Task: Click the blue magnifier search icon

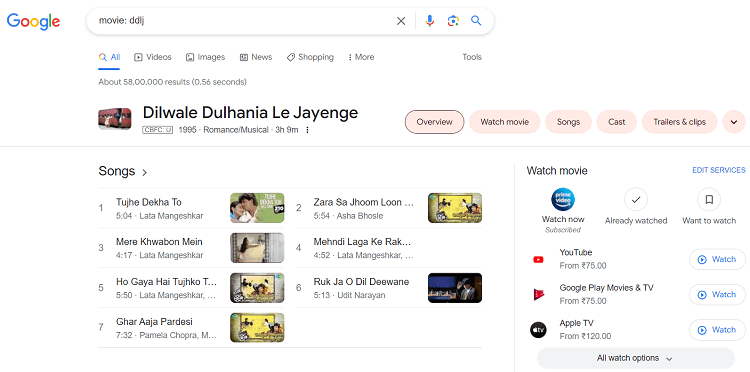Action: [476, 21]
